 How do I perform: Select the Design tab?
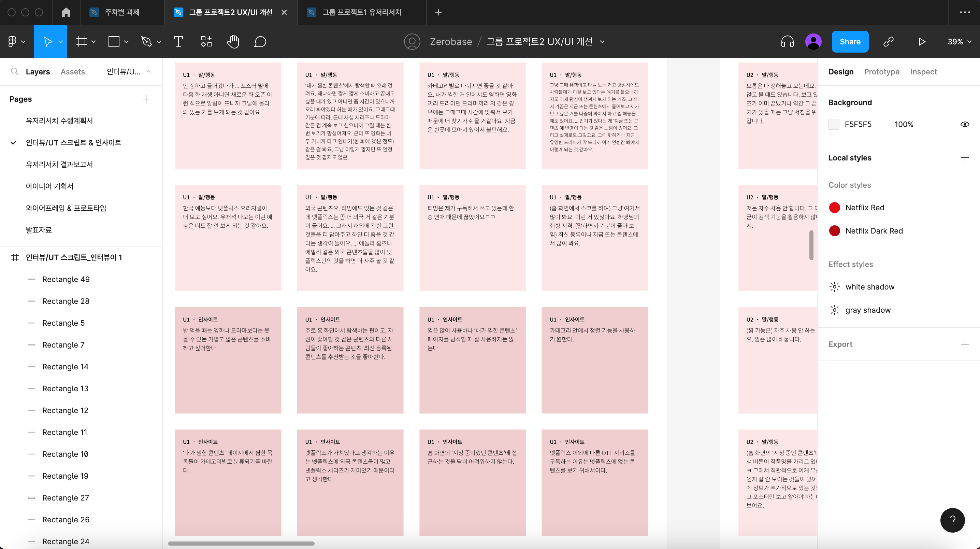[x=841, y=72]
